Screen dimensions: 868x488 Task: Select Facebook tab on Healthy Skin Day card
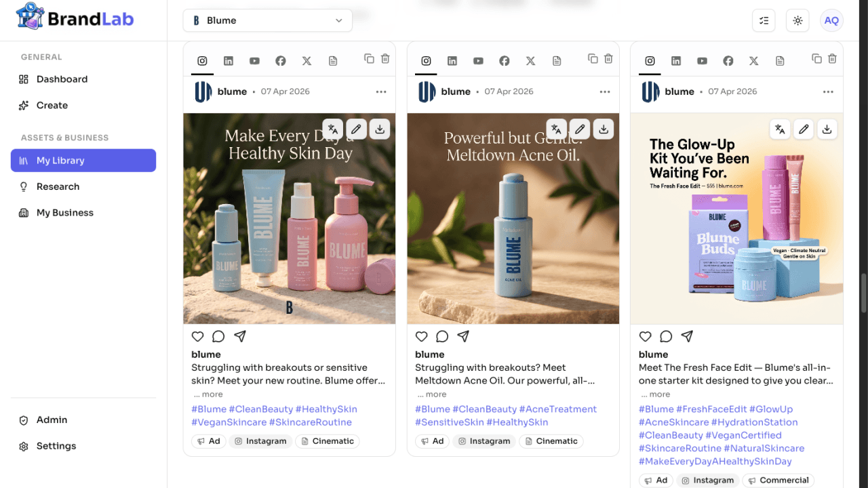pyautogui.click(x=281, y=61)
